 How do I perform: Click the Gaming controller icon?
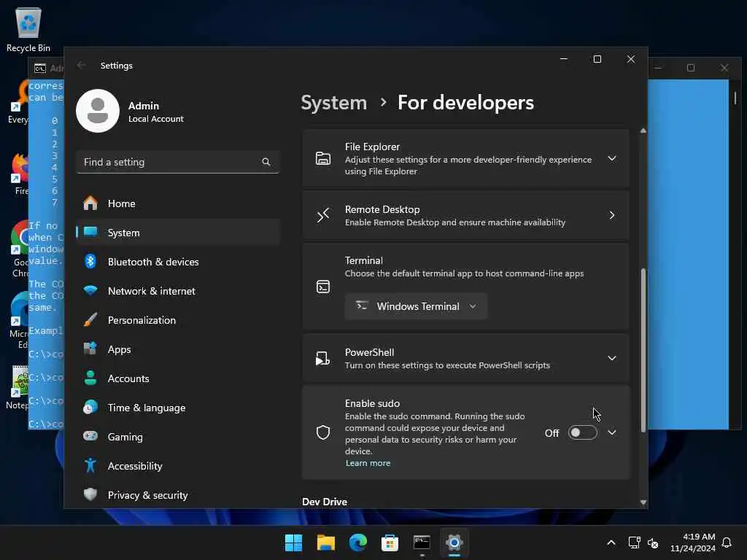click(90, 436)
